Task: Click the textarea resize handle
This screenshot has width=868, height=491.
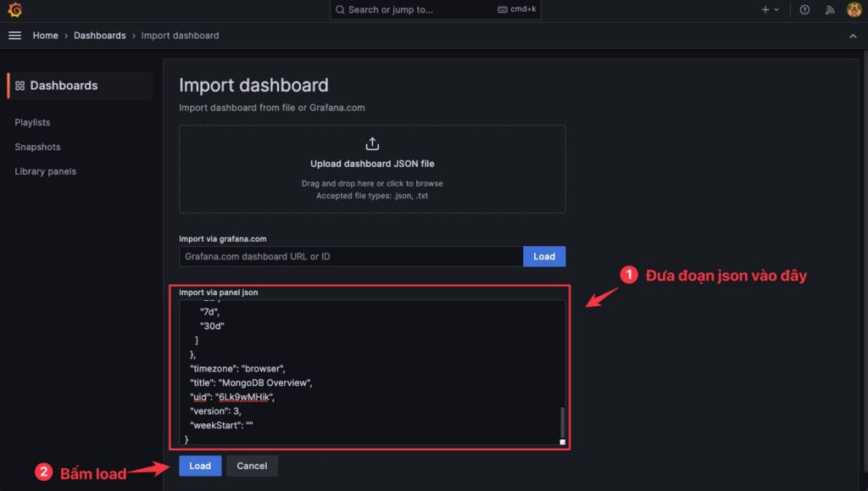Action: (x=563, y=442)
